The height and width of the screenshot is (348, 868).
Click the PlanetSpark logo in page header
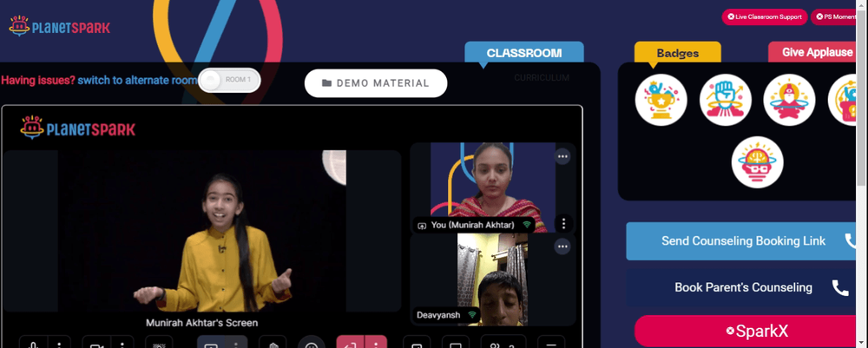point(59,26)
